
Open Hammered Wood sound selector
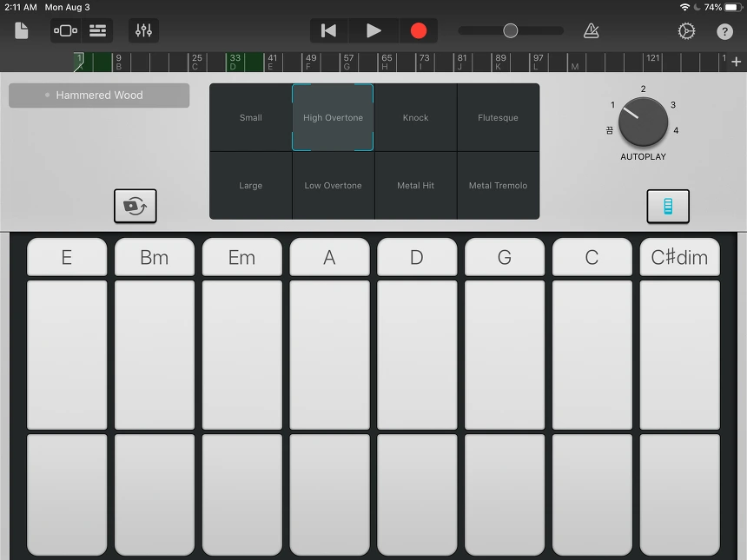99,96
